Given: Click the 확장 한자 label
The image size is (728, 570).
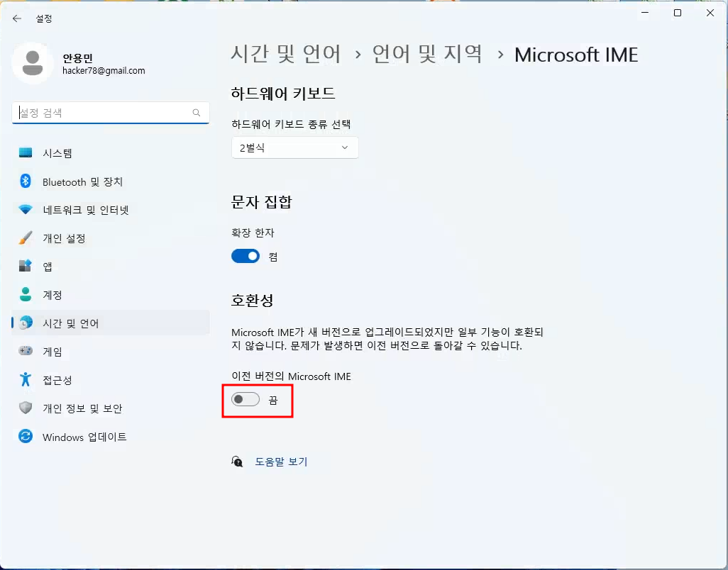Looking at the screenshot, I should [253, 233].
